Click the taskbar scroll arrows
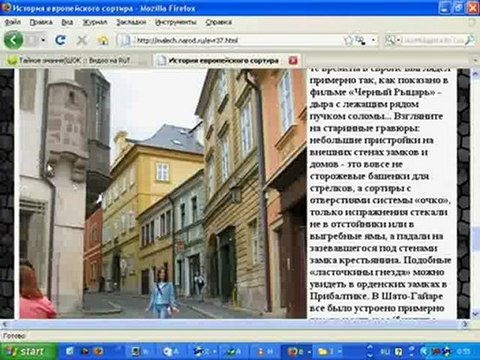 tap(370, 351)
